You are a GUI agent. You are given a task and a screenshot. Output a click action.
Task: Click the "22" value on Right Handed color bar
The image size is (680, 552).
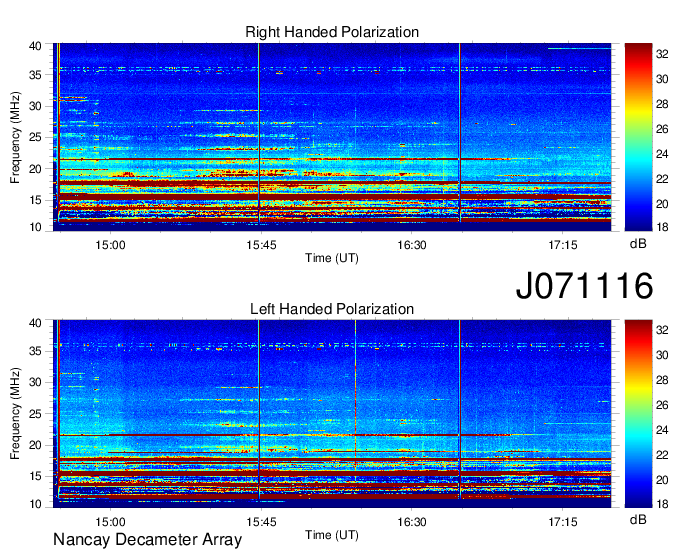[x=662, y=179]
